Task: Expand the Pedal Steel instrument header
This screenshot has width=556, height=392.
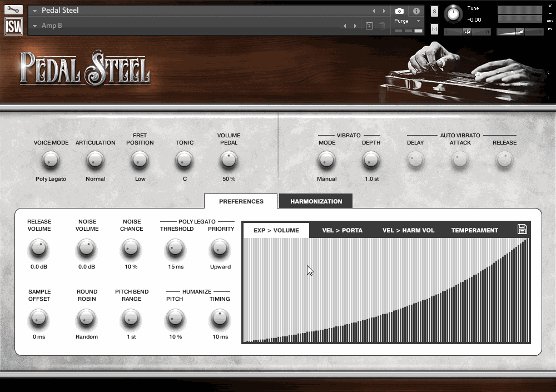Action: 34,10
